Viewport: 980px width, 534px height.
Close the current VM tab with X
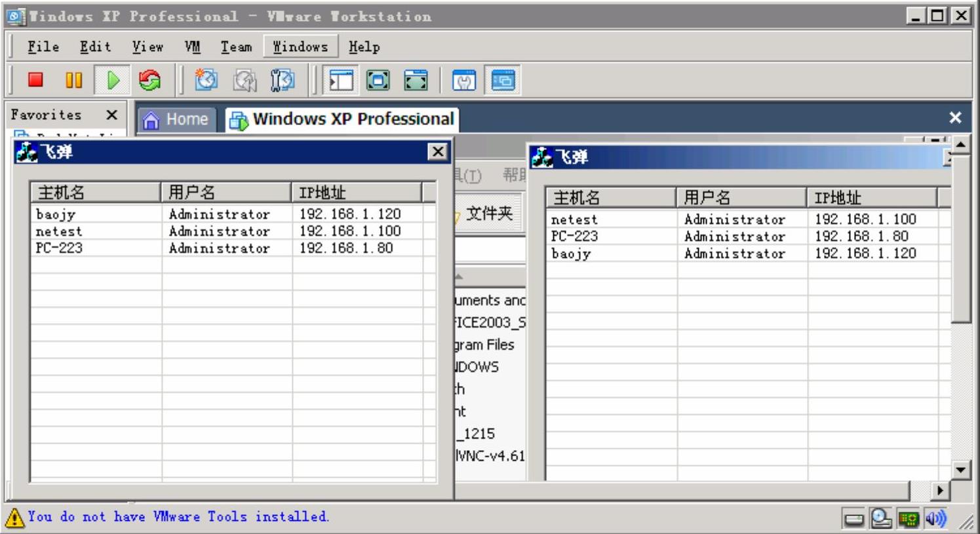click(x=955, y=117)
